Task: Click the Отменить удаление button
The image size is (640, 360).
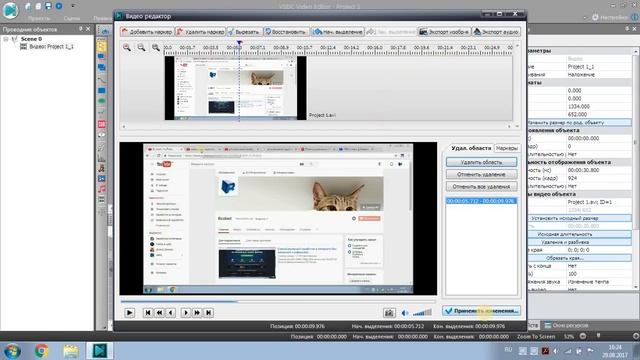Action: [481, 174]
